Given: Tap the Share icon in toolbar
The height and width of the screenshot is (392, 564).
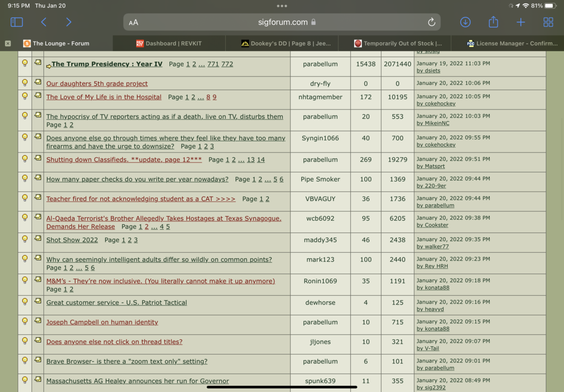Looking at the screenshot, I should click(493, 22).
